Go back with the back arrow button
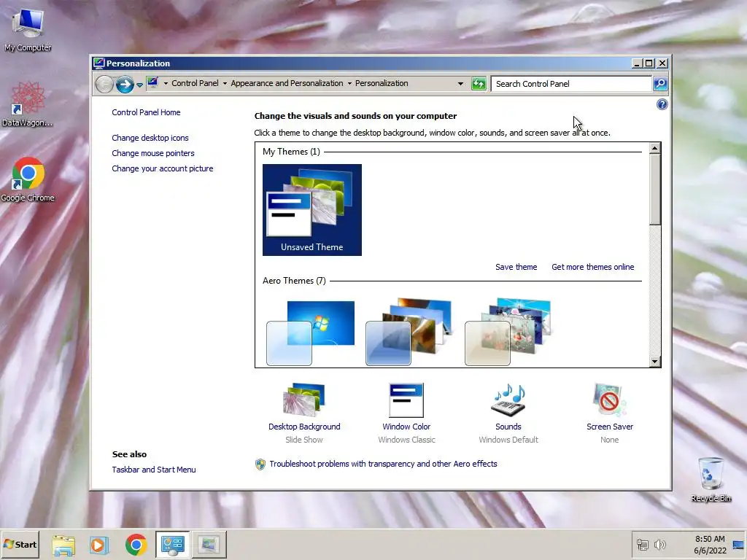The width and height of the screenshot is (747, 560). click(104, 85)
